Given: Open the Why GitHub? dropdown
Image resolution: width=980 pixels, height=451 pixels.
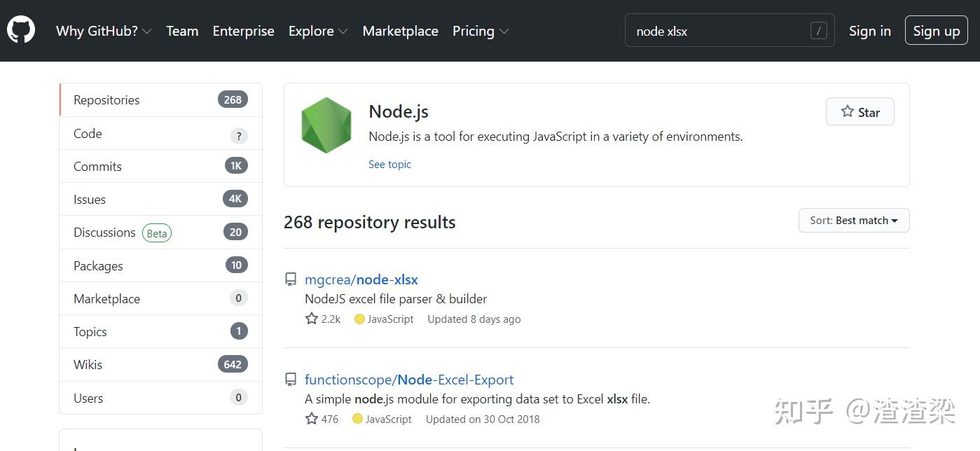Looking at the screenshot, I should (103, 31).
